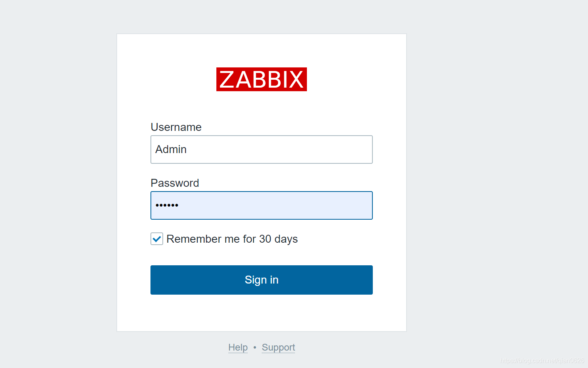This screenshot has height=368, width=588.
Task: Click the Admin text in Username box
Action: pyautogui.click(x=171, y=149)
